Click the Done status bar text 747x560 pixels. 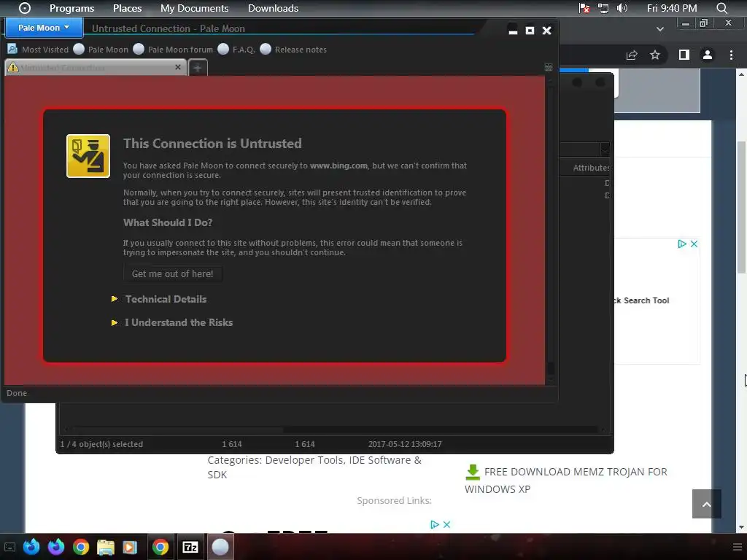(17, 393)
